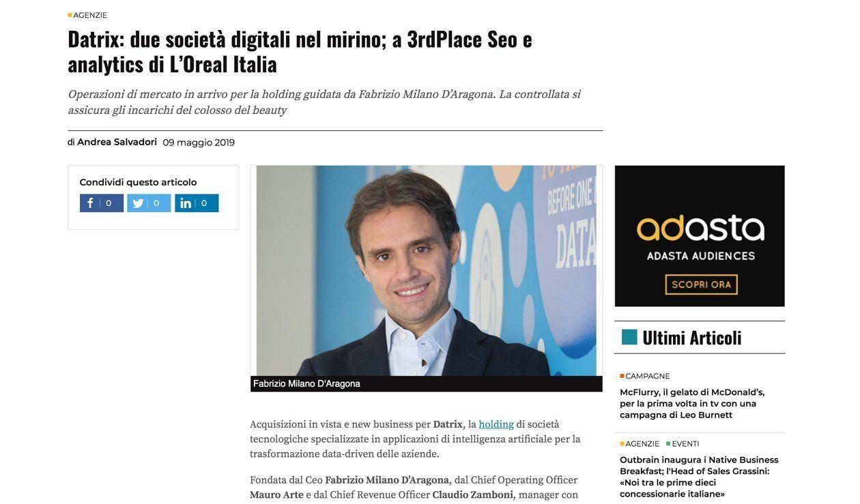Read the McFlurry Leo Burnett campaign article
The height and width of the screenshot is (504, 860).
692,403
